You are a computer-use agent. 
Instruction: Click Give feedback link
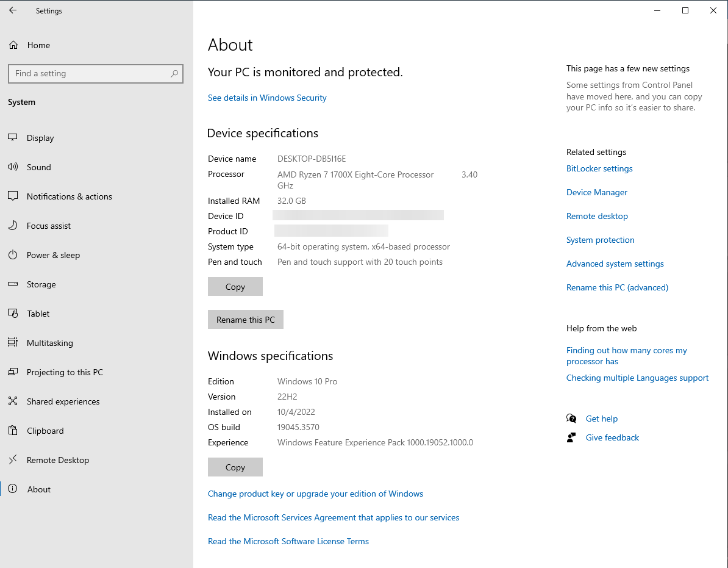tap(612, 437)
